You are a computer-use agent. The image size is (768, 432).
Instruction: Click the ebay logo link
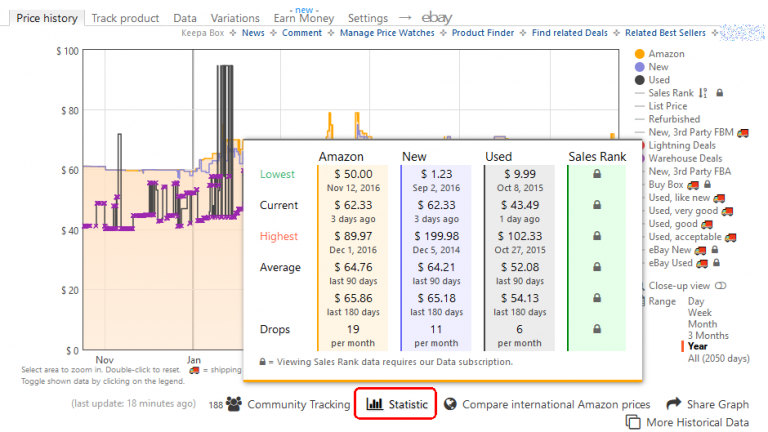click(436, 18)
